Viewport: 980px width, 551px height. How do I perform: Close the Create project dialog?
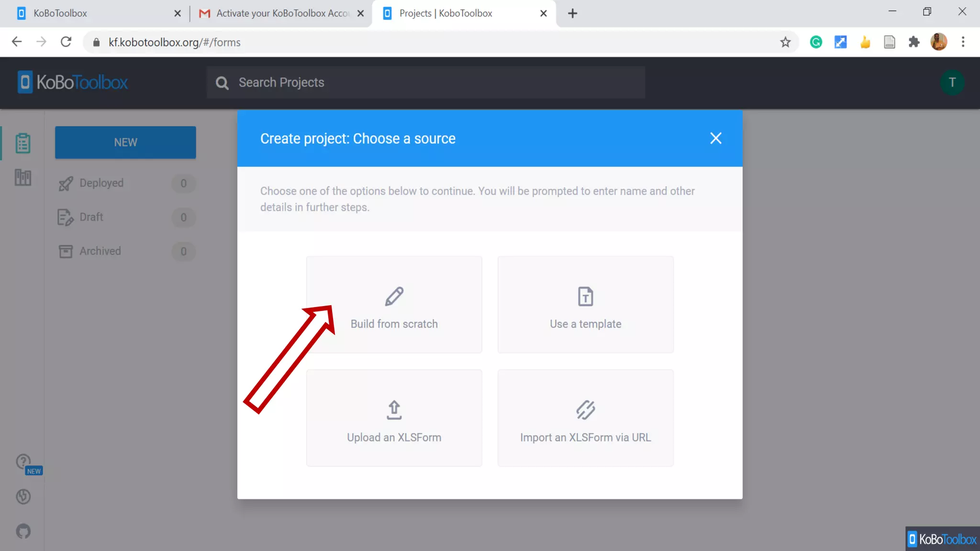pyautogui.click(x=715, y=138)
